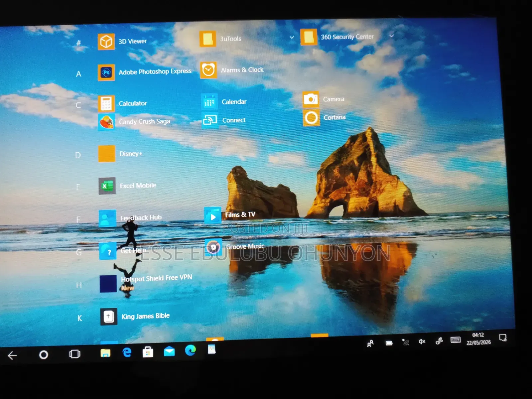Tap the taskbar Back arrow
The image size is (532, 399).
coord(12,355)
